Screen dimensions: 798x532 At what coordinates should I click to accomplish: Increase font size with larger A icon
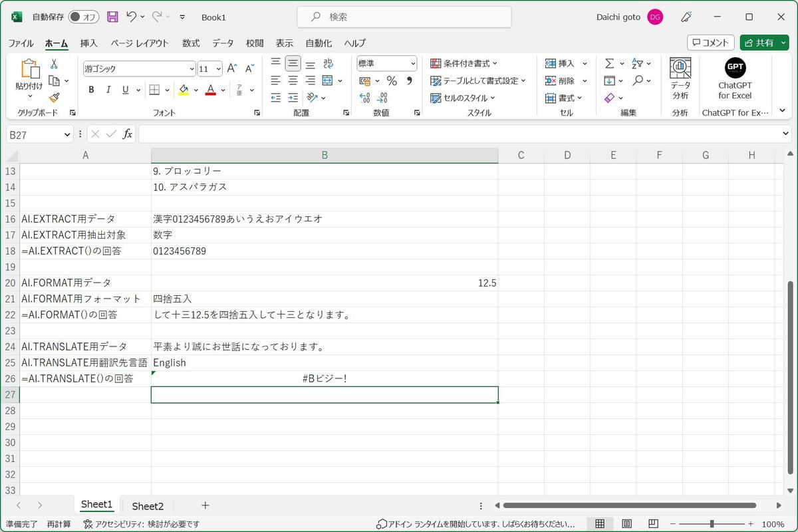pyautogui.click(x=232, y=68)
